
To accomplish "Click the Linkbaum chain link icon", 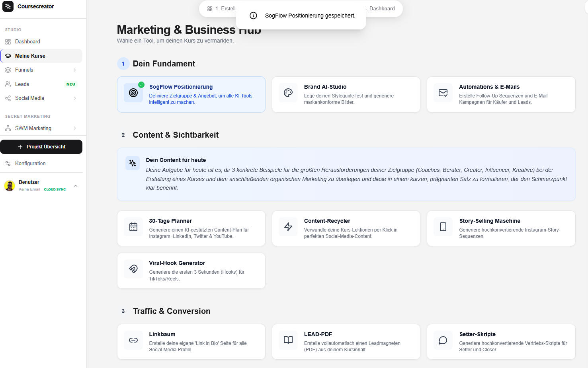I will 133,340.
